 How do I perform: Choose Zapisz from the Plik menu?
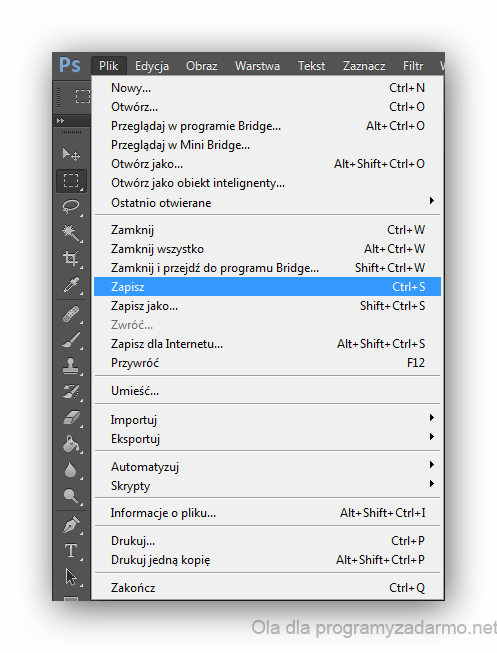tap(267, 287)
